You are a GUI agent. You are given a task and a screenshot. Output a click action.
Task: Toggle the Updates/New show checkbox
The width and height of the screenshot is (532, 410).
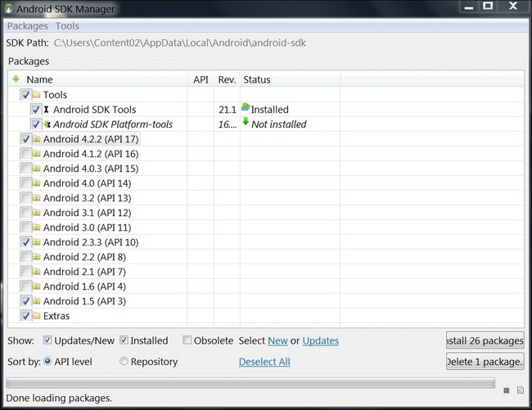pyautogui.click(x=47, y=340)
